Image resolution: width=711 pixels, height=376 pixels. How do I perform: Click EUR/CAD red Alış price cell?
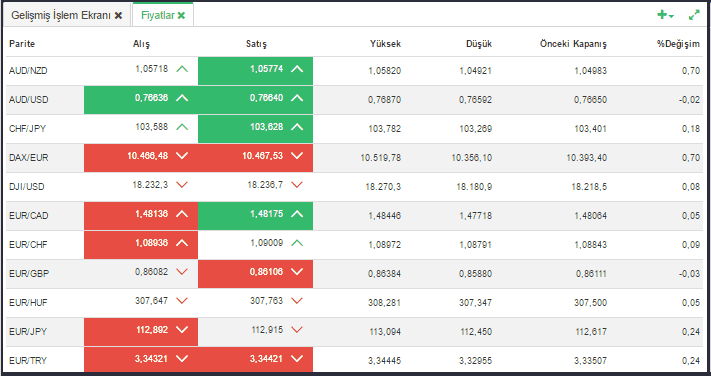(141, 216)
